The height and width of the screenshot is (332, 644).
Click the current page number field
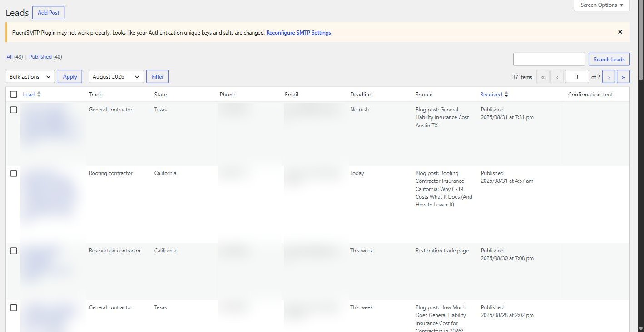point(577,77)
